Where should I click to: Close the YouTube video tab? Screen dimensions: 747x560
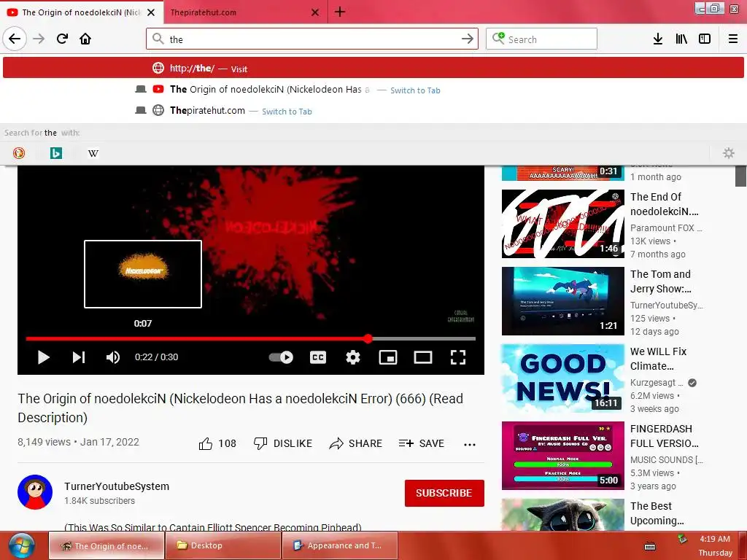[x=151, y=12]
